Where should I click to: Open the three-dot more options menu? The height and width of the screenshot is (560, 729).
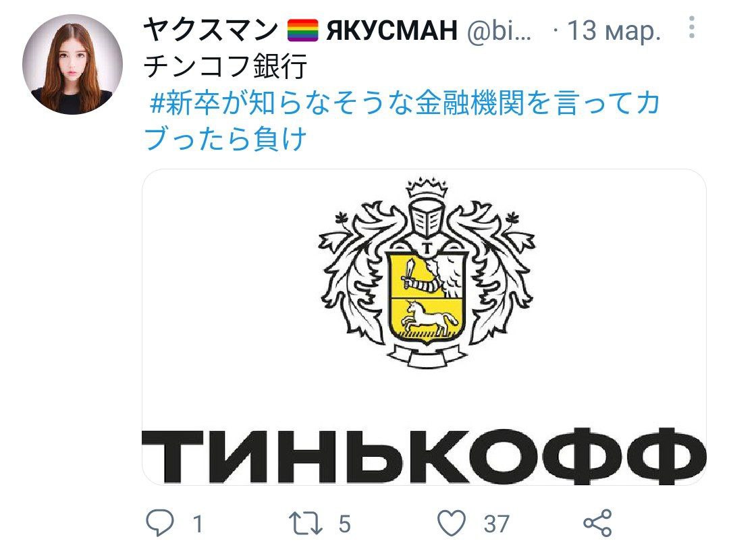[692, 28]
